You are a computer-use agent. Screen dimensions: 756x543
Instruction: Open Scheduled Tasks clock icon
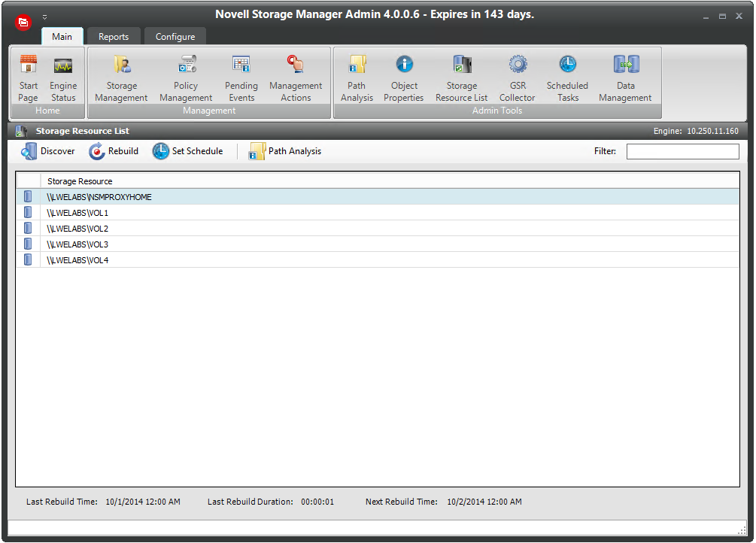567,78
